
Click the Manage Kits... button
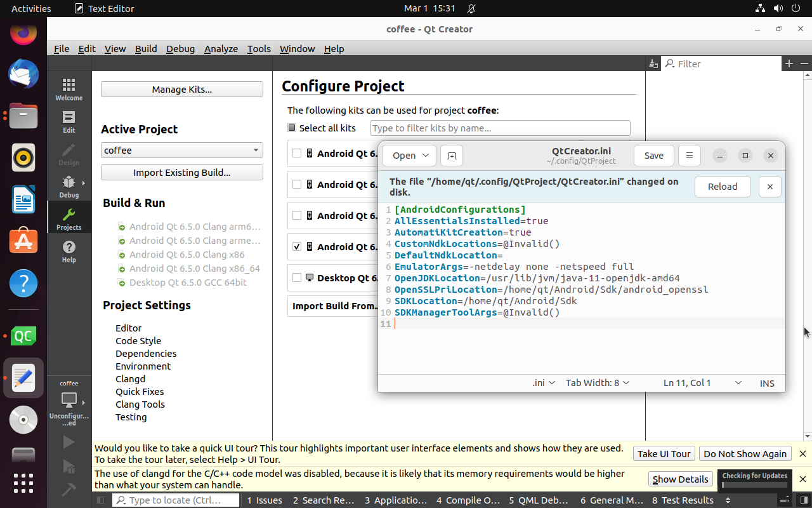tap(182, 90)
